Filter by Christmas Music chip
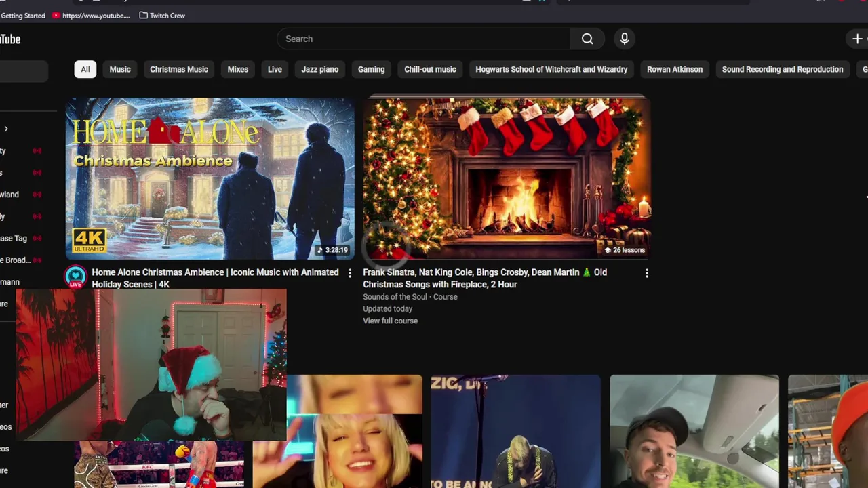This screenshot has width=868, height=488. point(179,69)
